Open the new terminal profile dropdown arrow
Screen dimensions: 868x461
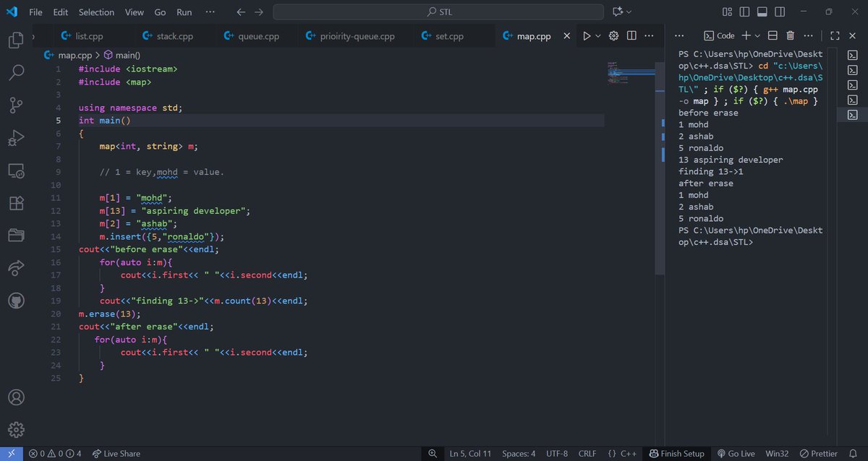[757, 35]
